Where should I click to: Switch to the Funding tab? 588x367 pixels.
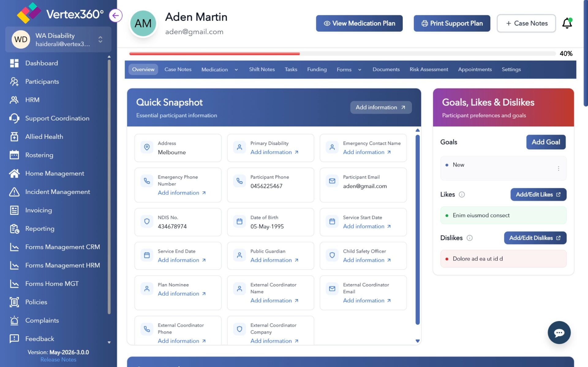tap(317, 69)
